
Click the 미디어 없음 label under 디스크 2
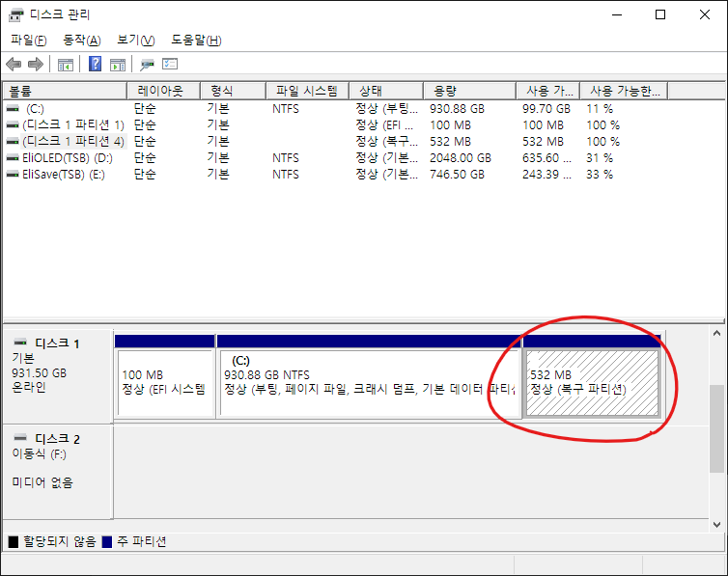42,482
